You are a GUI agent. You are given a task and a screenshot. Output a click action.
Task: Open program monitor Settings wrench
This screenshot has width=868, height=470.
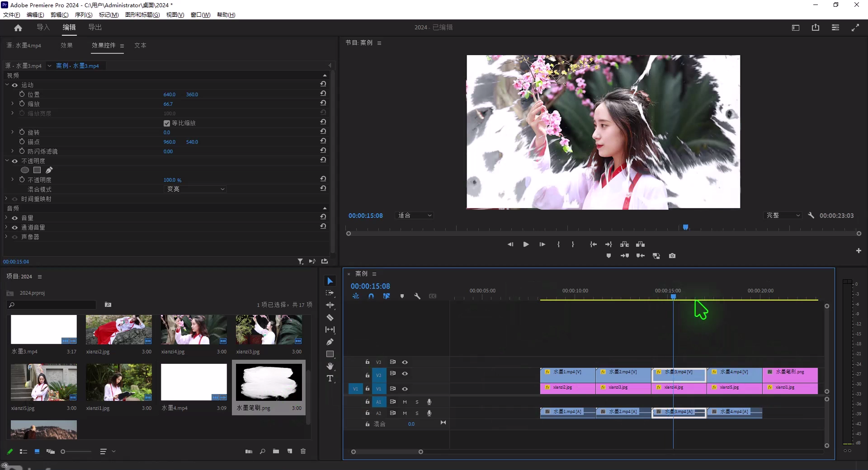coord(811,216)
